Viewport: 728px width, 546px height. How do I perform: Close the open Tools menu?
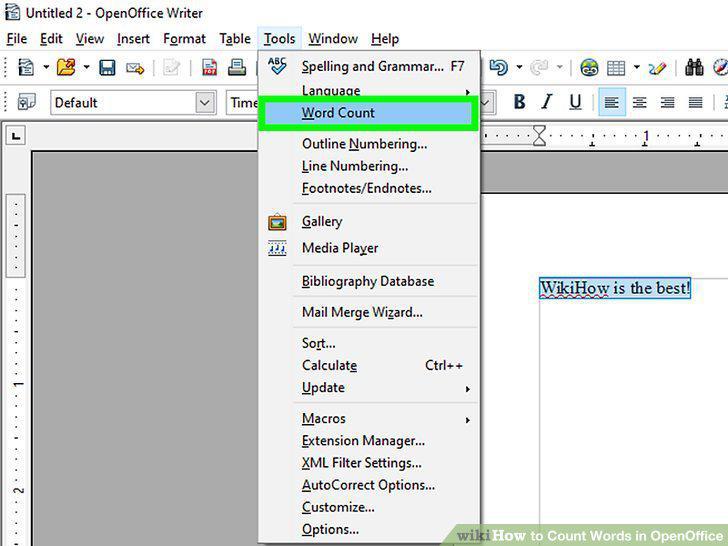[x=280, y=39]
